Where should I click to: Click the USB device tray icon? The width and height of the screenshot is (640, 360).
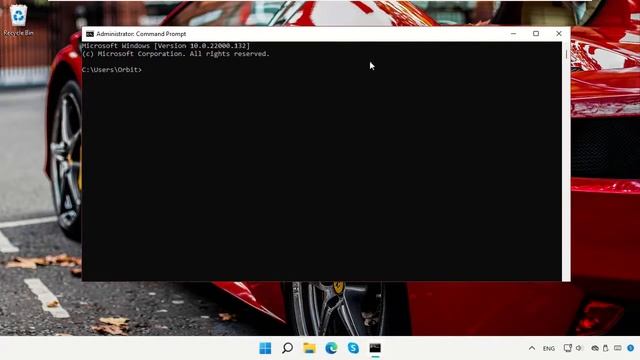pyautogui.click(x=606, y=348)
